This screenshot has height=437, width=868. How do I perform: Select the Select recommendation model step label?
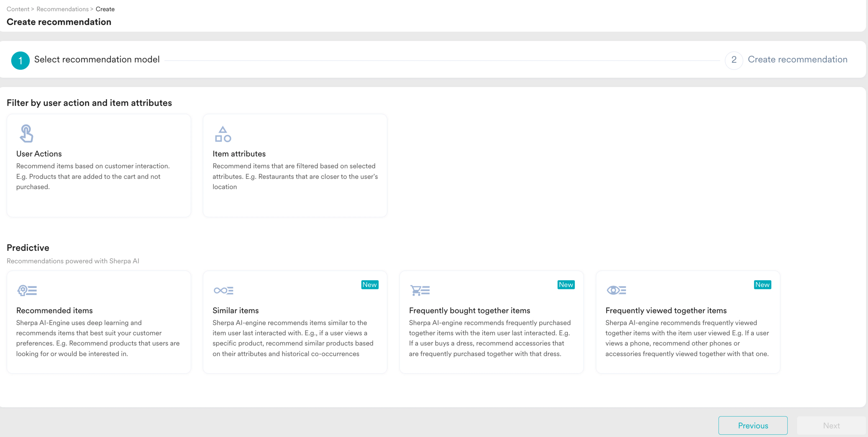(x=97, y=59)
